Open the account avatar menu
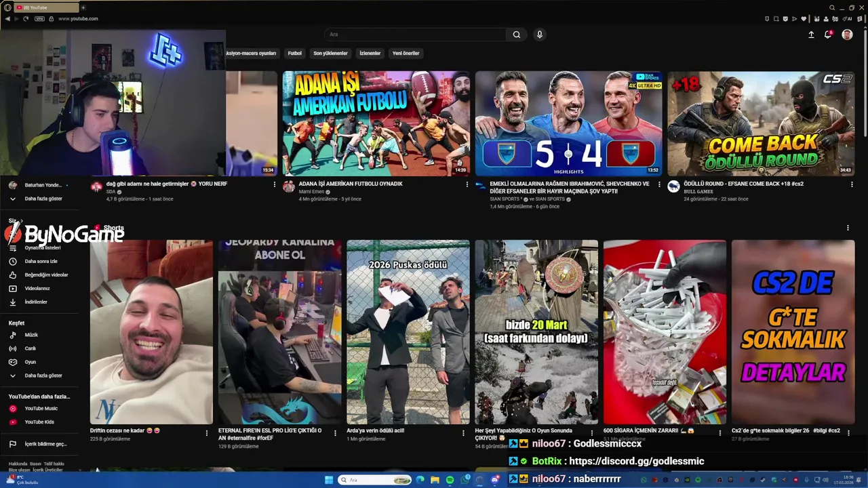Screen dimensions: 868x488 point(847,35)
